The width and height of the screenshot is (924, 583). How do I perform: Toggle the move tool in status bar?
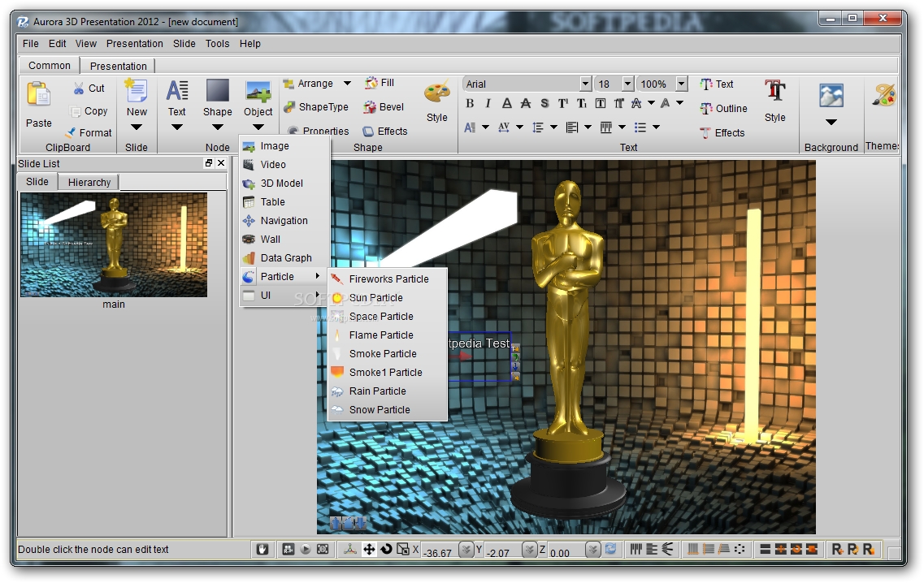pos(369,549)
